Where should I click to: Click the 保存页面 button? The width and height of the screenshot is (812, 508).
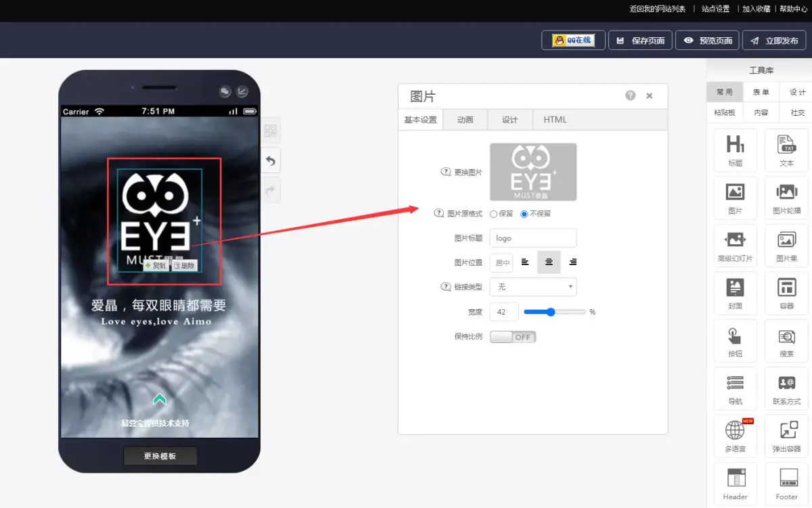click(640, 41)
